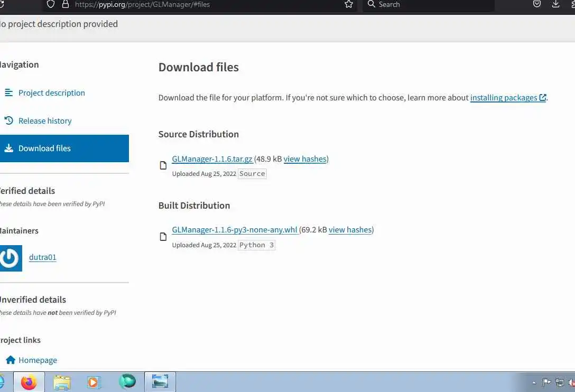Click the Unverified details heading
The height and width of the screenshot is (392, 575).
coord(33,300)
